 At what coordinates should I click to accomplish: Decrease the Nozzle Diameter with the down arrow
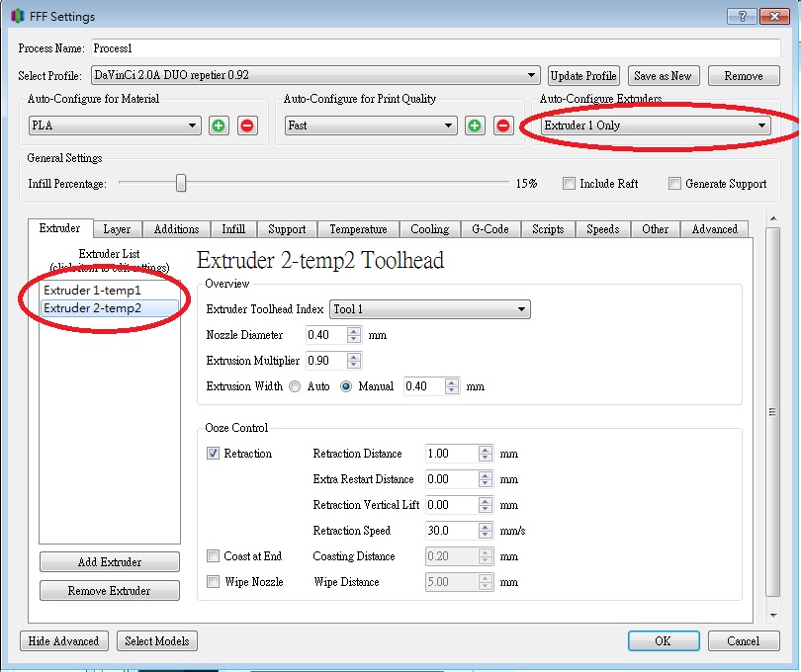tap(353, 339)
